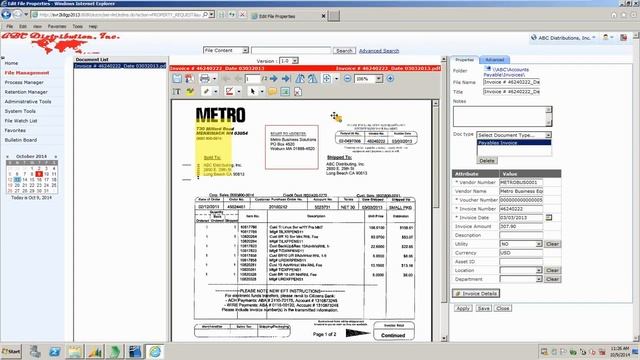This screenshot has width=640, height=360.
Task: Zoom in with the plus icon
Action: 390,78
